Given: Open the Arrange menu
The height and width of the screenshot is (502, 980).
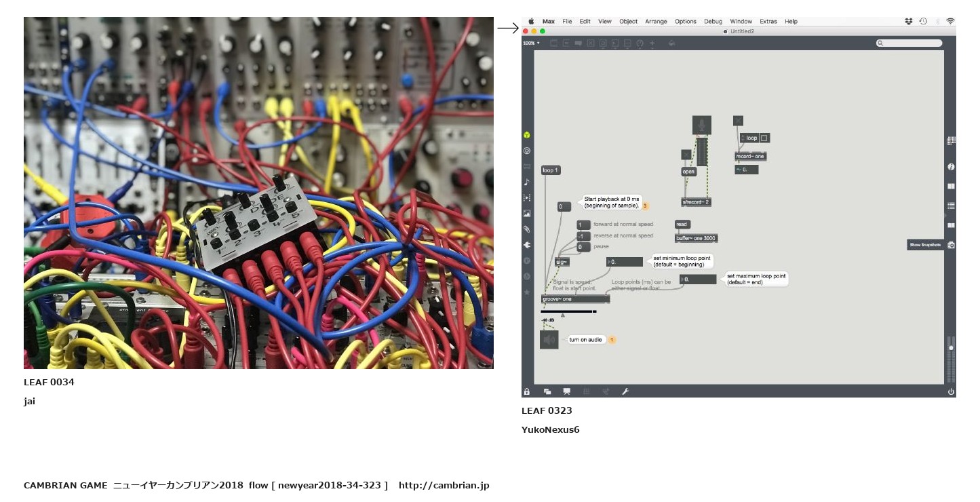Looking at the screenshot, I should pyautogui.click(x=656, y=22).
